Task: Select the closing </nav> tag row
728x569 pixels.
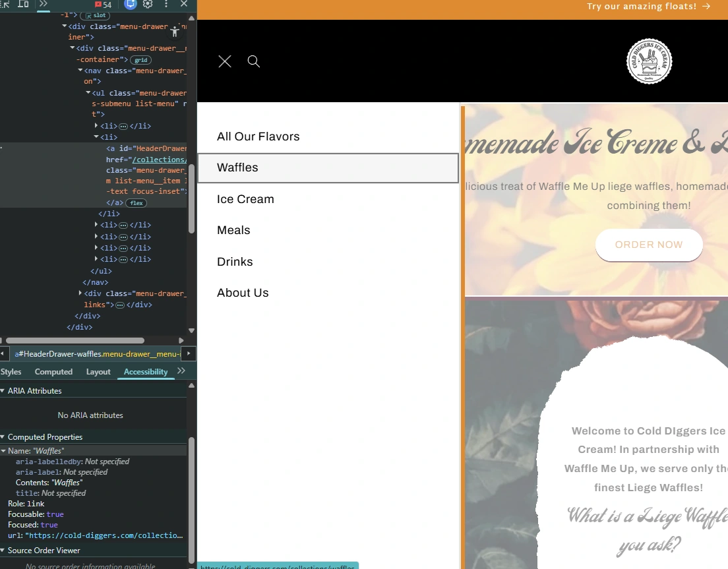Action: (95, 282)
